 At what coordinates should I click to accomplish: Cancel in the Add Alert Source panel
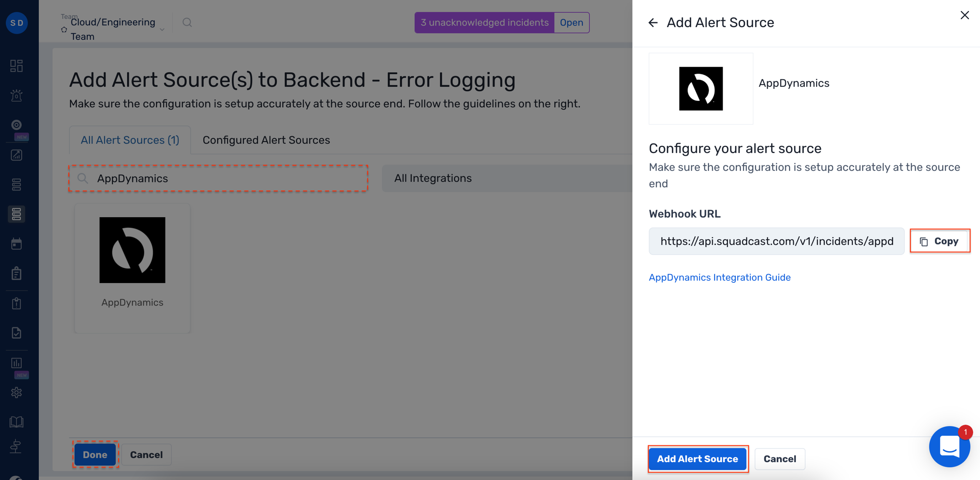tap(780, 459)
